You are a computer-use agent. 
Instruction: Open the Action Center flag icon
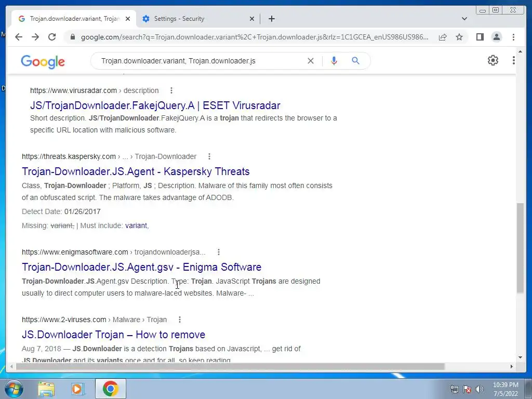pyautogui.click(x=467, y=389)
